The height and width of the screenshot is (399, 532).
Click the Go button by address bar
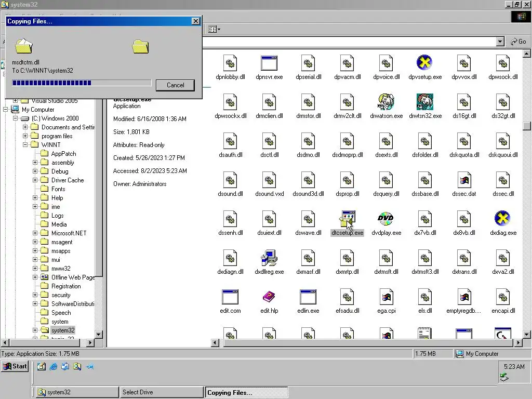pos(518,42)
